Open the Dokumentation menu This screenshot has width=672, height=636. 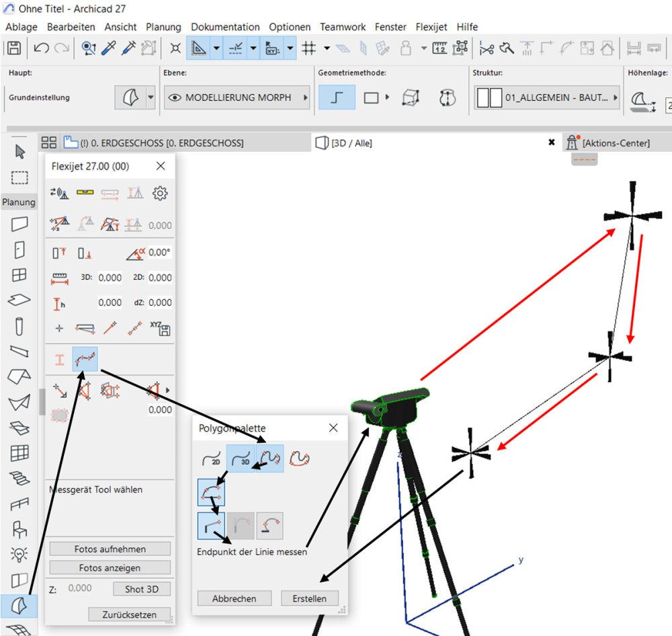pos(225,27)
